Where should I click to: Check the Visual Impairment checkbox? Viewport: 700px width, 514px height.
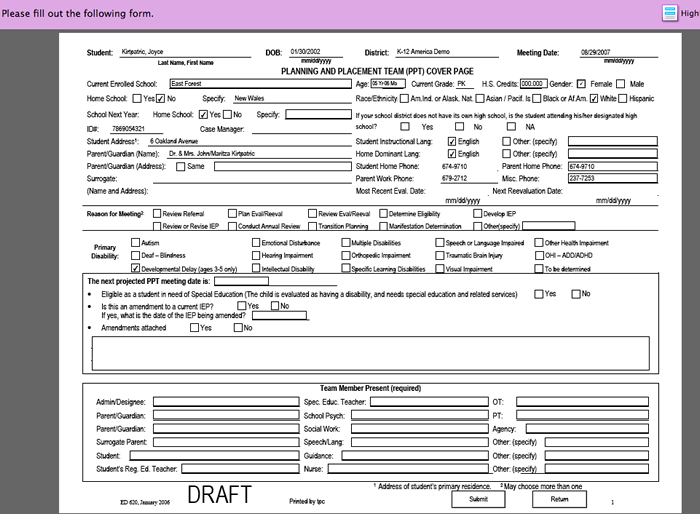click(x=440, y=268)
